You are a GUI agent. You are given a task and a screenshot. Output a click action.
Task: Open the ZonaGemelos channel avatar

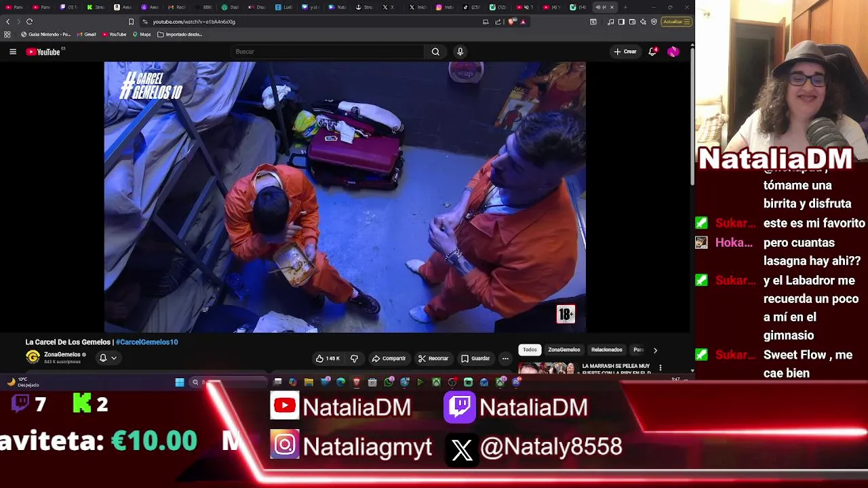point(33,357)
